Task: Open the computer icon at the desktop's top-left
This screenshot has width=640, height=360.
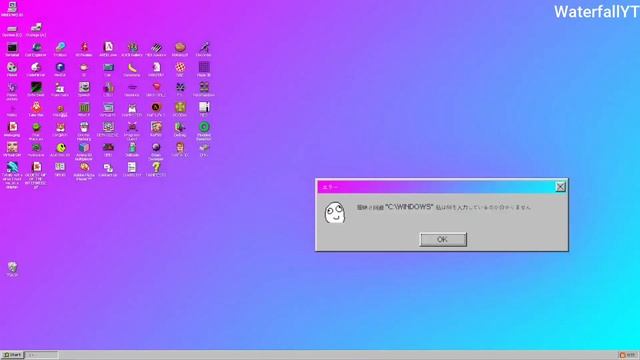Action: click(x=12, y=7)
